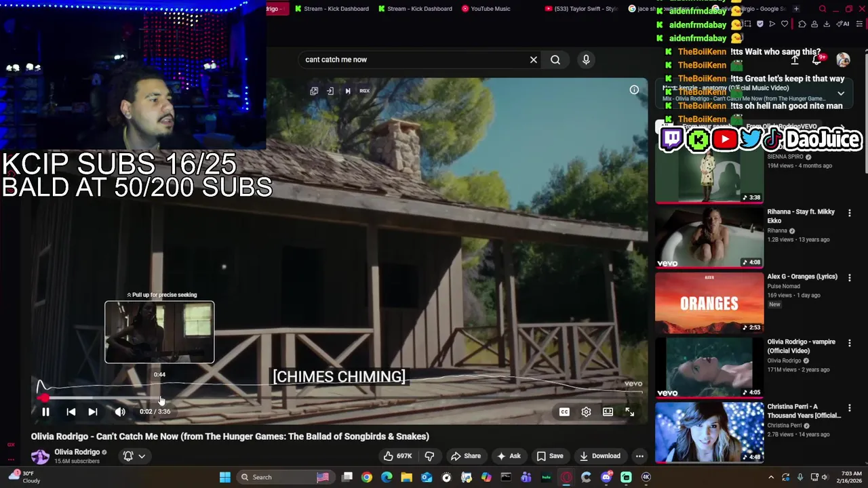Screen dimensions: 868x488
Task: Toggle video pop-out icon atop the player
Action: click(314, 91)
